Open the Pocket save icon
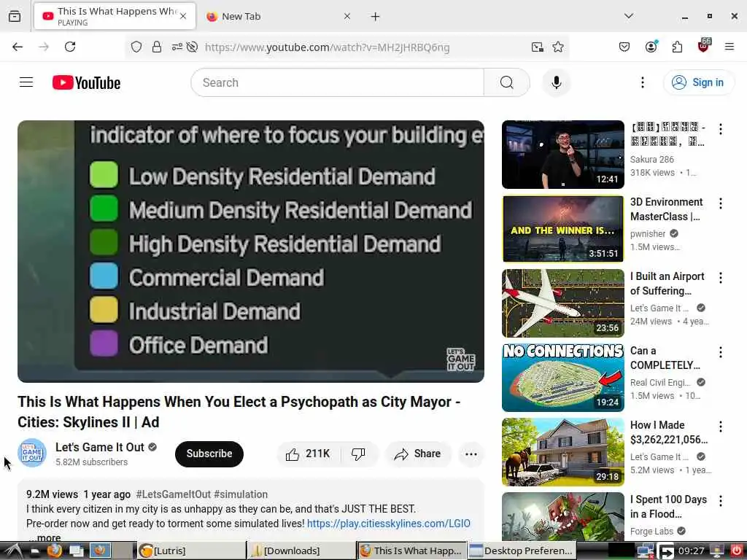Viewport: 747px width, 560px height. tap(624, 47)
